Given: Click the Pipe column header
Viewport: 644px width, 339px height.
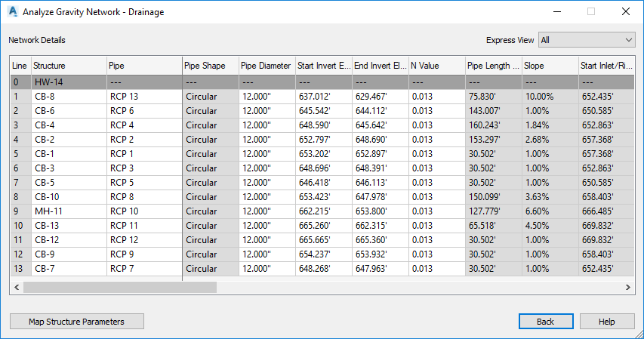Looking at the screenshot, I should pos(144,66).
